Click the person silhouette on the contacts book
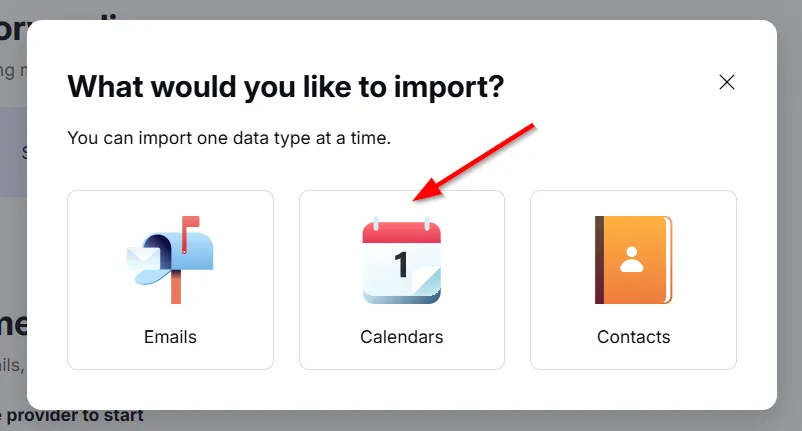The height and width of the screenshot is (431, 802). [632, 258]
